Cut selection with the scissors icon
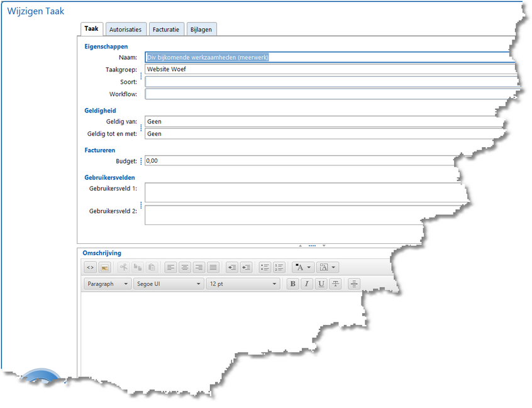 123,267
